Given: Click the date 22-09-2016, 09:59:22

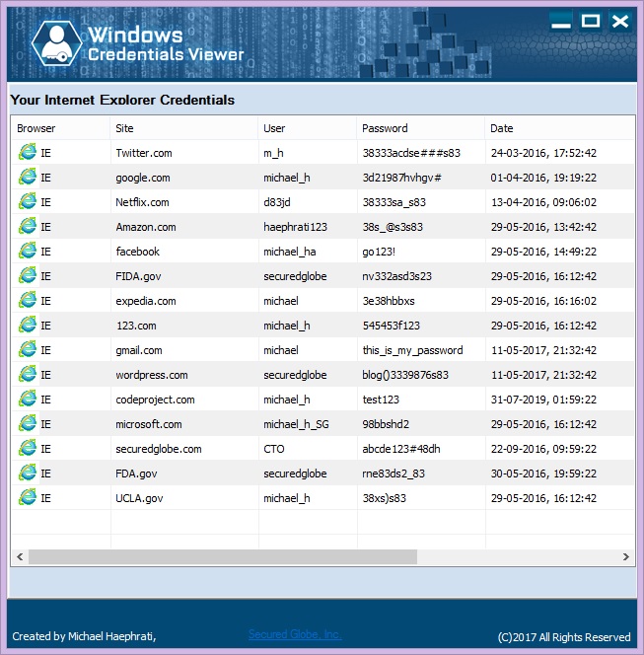Looking at the screenshot, I should (543, 449).
